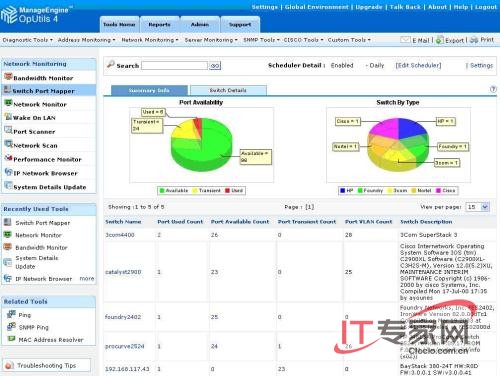Open the Support tab

[x=240, y=24]
